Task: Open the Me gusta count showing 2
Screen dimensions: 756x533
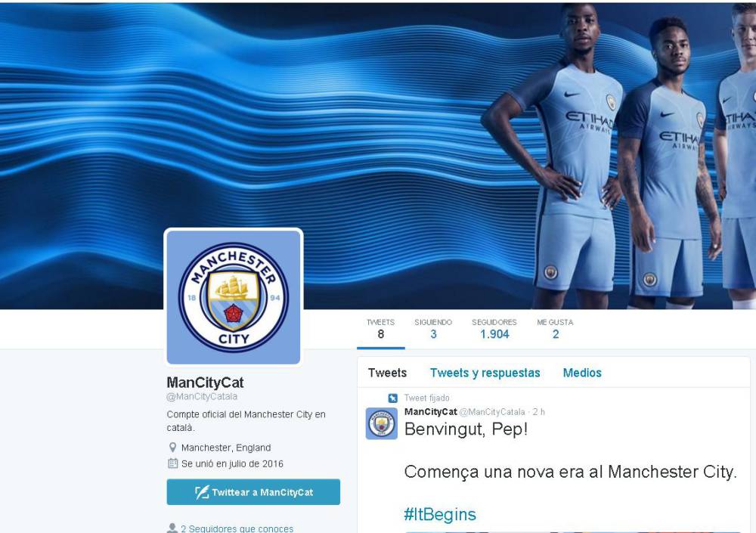Action: 555,329
